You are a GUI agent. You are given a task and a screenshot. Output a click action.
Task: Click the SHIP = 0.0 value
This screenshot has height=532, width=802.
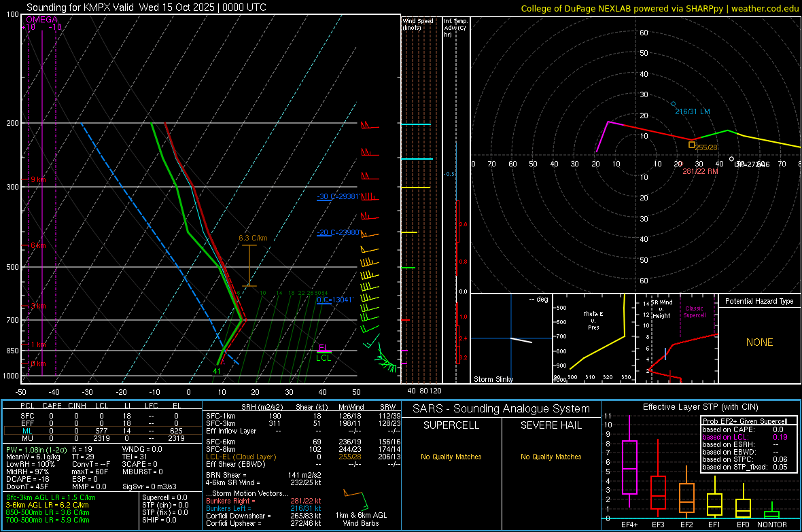159,520
